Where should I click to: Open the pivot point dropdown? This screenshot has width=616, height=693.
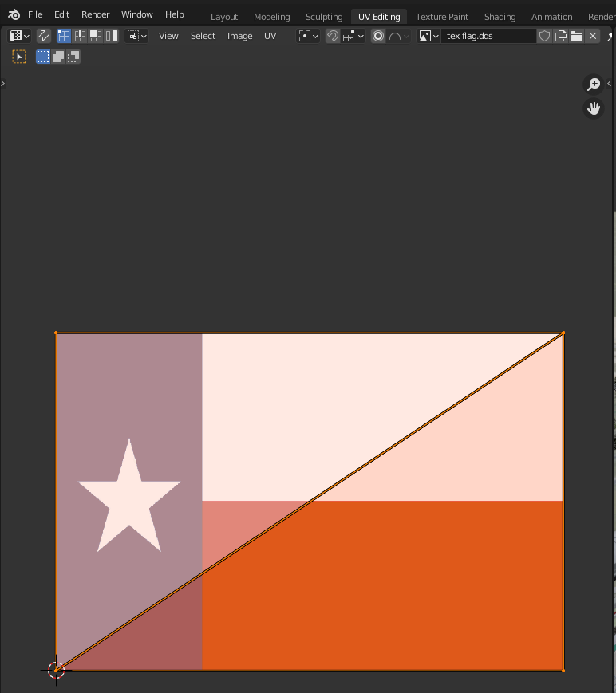click(308, 36)
